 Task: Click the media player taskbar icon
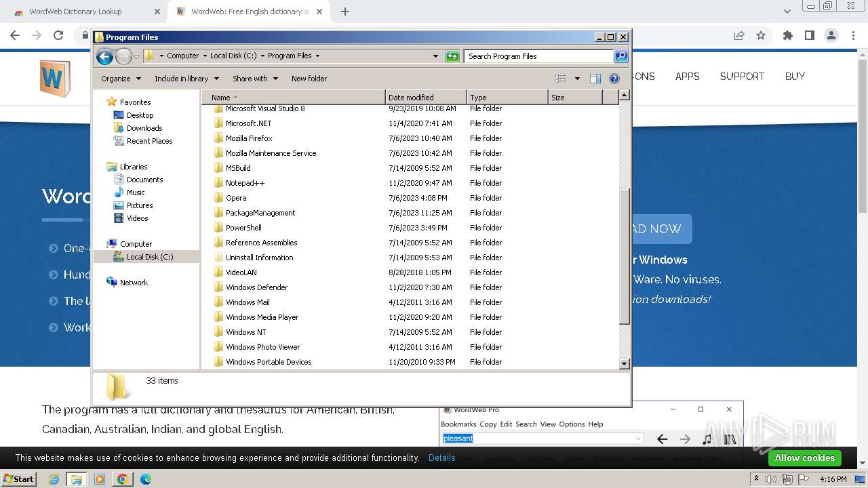[x=100, y=479]
